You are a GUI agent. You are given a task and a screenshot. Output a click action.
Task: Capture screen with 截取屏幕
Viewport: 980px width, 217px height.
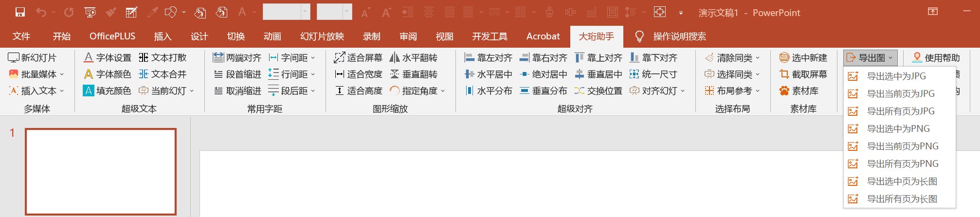point(803,74)
